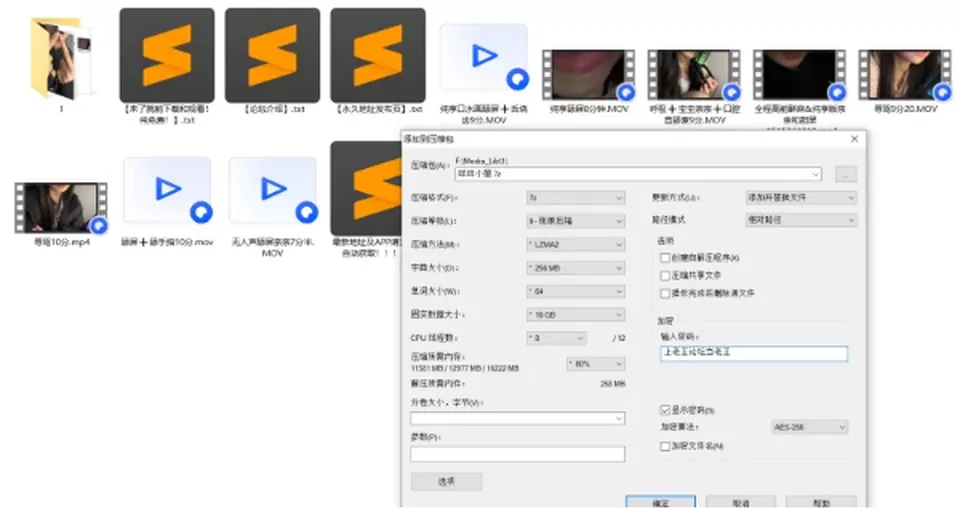
Task: Open the solid block size 16 GB dropdown
Action: (576, 315)
